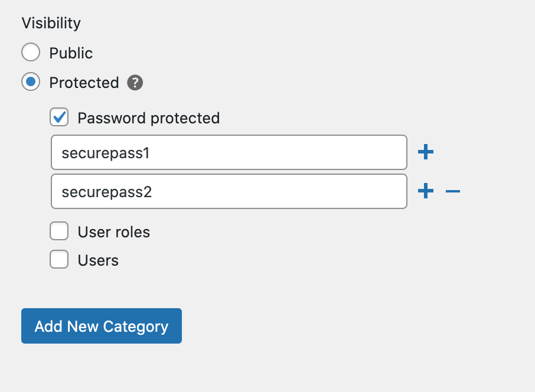Image resolution: width=535 pixels, height=392 pixels.
Task: Select the Public visibility radio button
Action: click(x=31, y=52)
